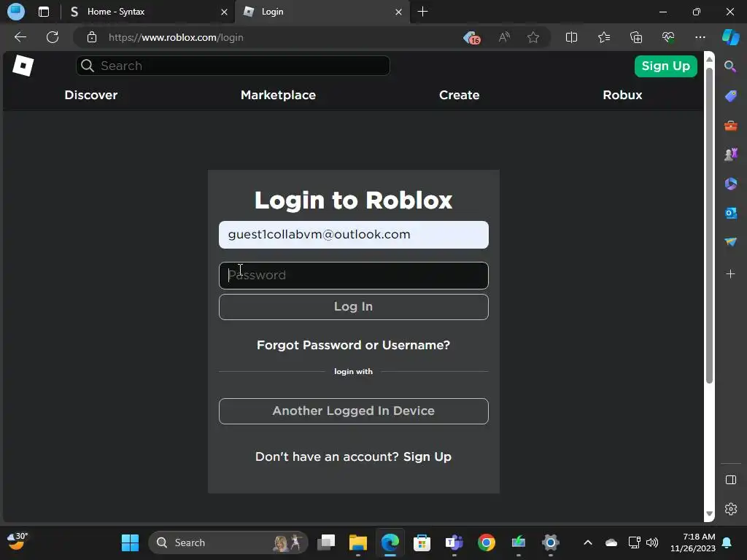This screenshot has width=747, height=560.
Task: Open the Marketplace menu item
Action: click(x=278, y=95)
